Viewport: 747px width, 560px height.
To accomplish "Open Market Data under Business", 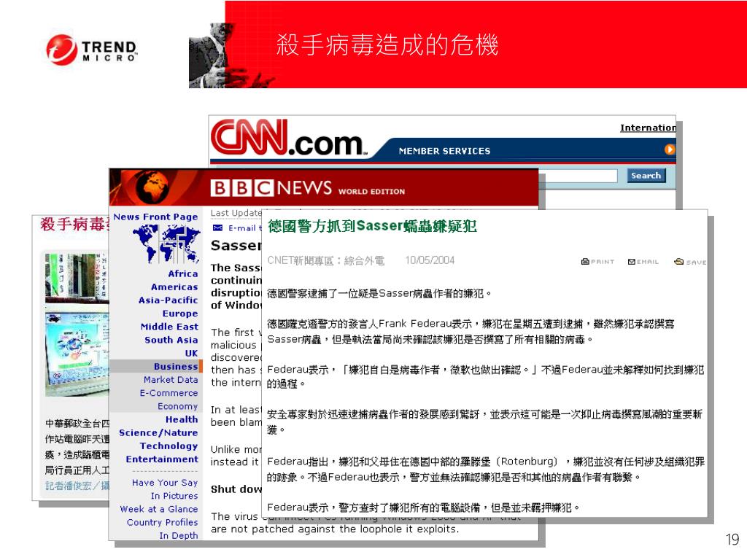I will coord(171,379).
